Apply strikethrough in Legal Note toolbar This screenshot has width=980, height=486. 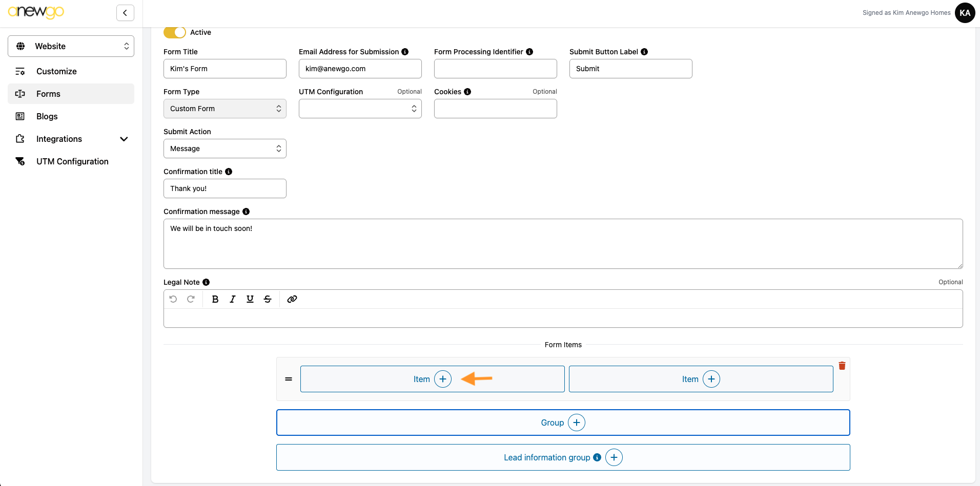268,299
